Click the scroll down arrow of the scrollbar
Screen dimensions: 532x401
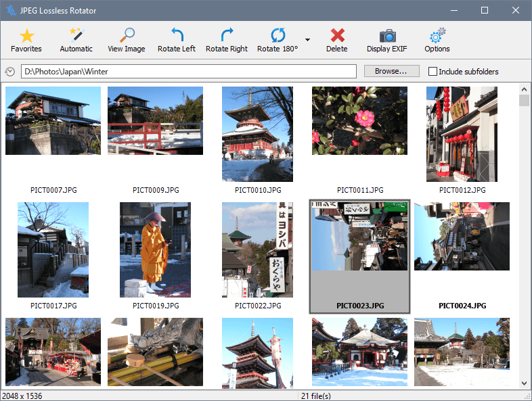coord(524,383)
